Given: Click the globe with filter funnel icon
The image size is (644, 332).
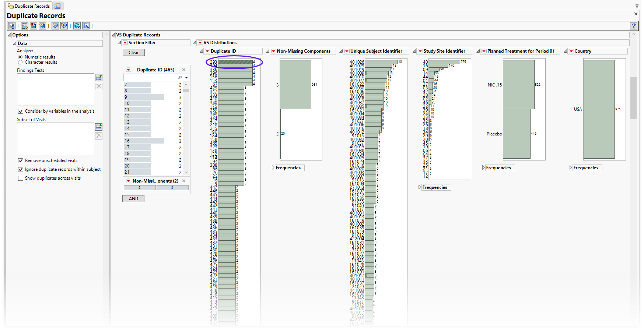Looking at the screenshot, I should click(x=77, y=26).
